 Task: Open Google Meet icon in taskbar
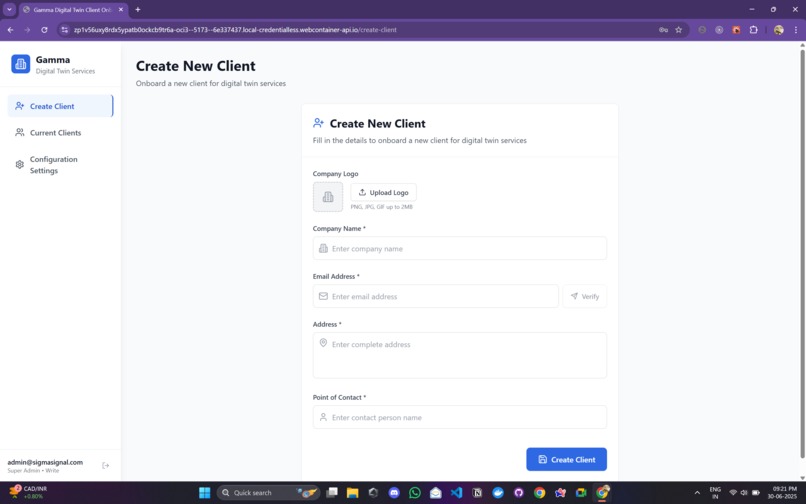(581, 493)
